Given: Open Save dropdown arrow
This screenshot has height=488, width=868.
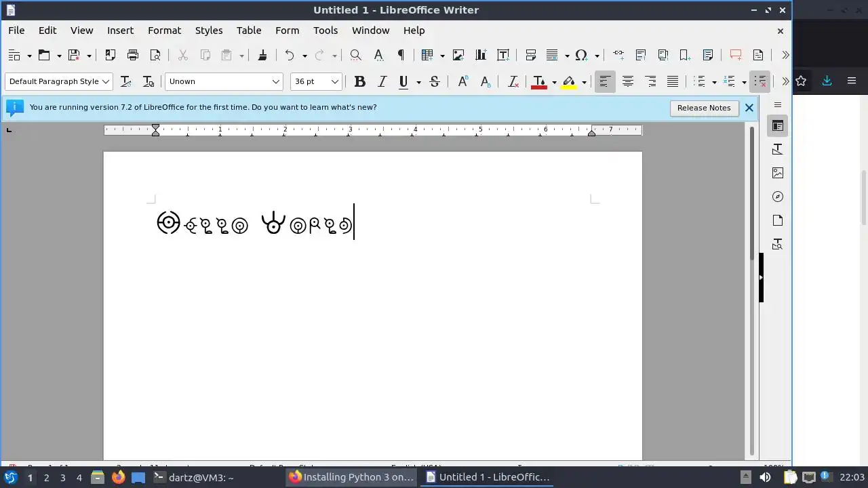Looking at the screenshot, I should 89,56.
